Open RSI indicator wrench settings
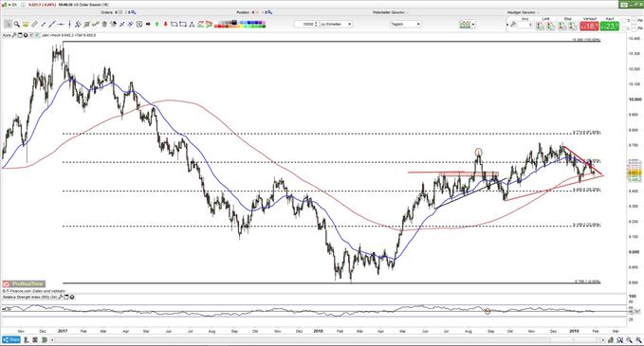This screenshot has height=346, width=644. 61,297
